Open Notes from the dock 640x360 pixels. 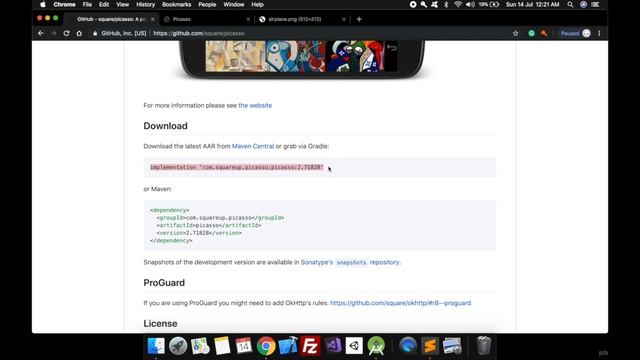point(222,346)
